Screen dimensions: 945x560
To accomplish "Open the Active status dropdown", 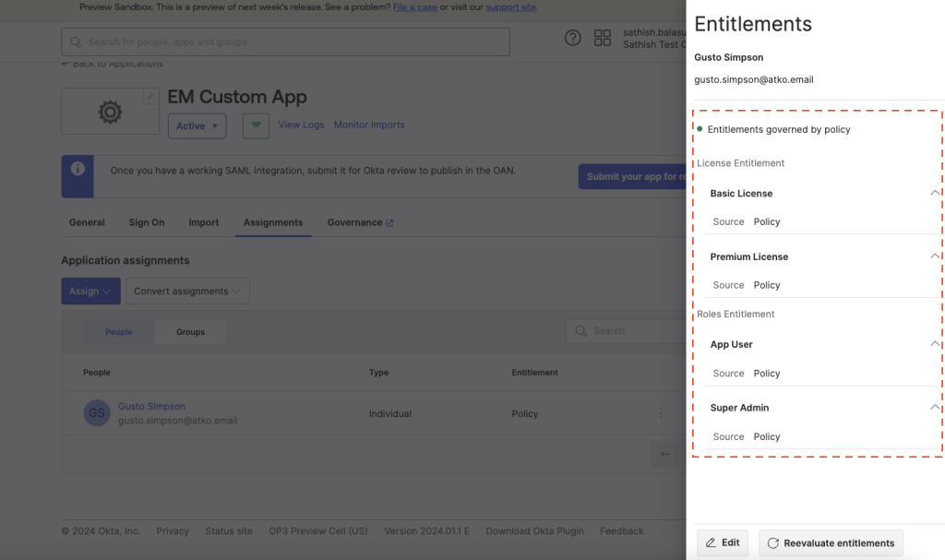I will [x=197, y=125].
